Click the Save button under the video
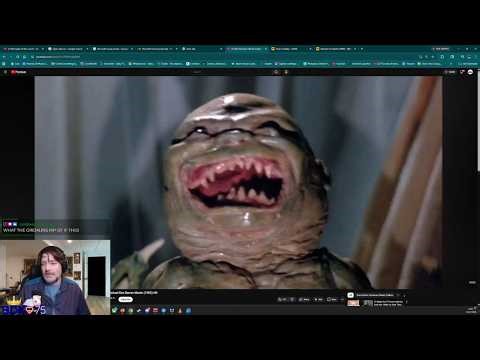Viewport: 480px width, 360px height. click(332, 299)
